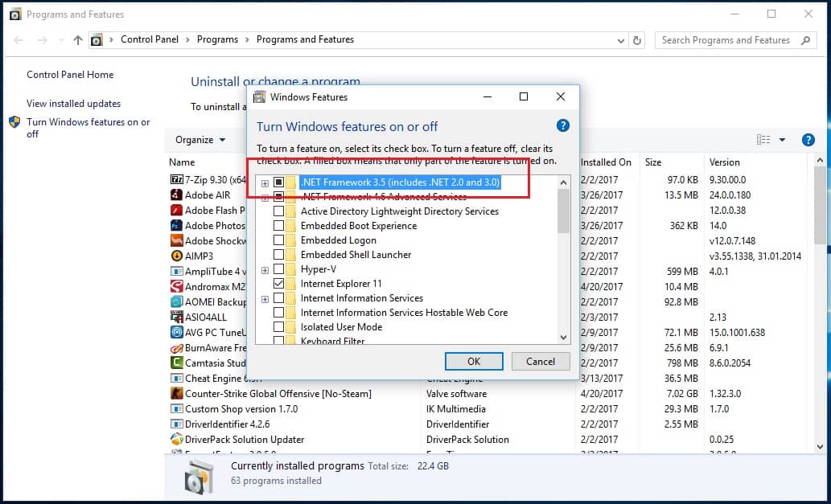Click Programs and Features breadcrumb
The image size is (831, 504).
[x=305, y=39]
